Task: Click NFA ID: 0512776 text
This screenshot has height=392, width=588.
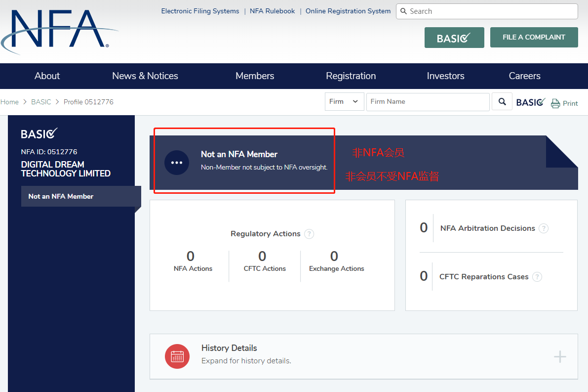Action: (x=49, y=152)
